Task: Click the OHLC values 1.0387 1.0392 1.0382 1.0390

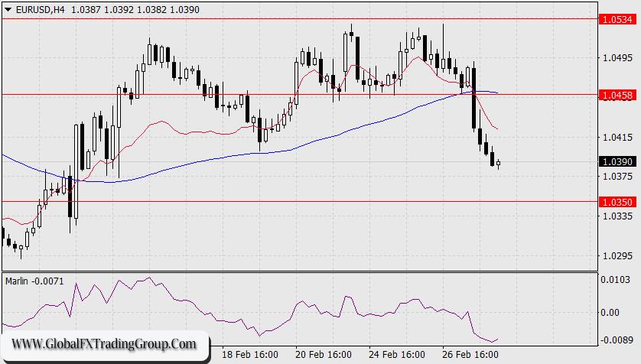Action: click(x=135, y=10)
